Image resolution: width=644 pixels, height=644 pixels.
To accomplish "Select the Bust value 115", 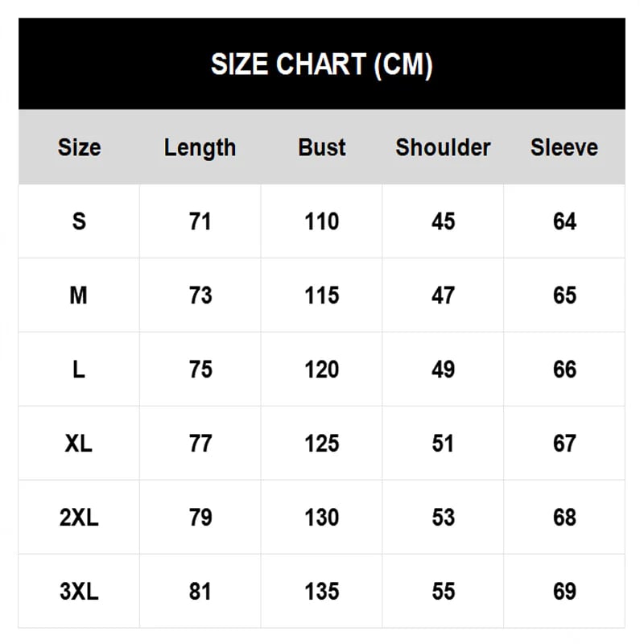I will click(321, 295).
